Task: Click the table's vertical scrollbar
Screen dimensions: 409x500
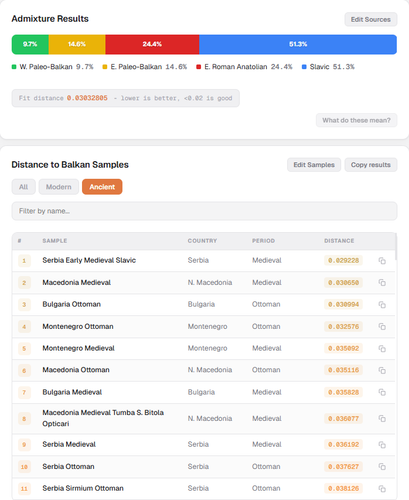Action: click(x=396, y=247)
